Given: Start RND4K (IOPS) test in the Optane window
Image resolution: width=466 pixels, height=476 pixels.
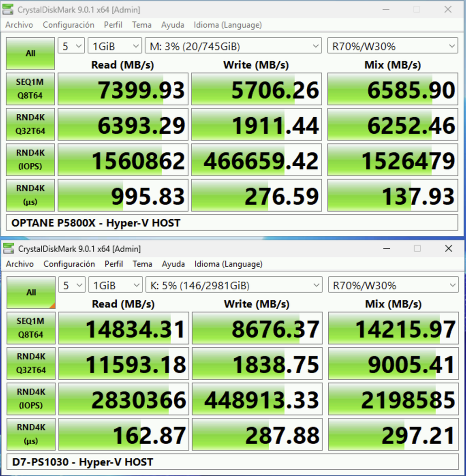Looking at the screenshot, I should [x=30, y=160].
